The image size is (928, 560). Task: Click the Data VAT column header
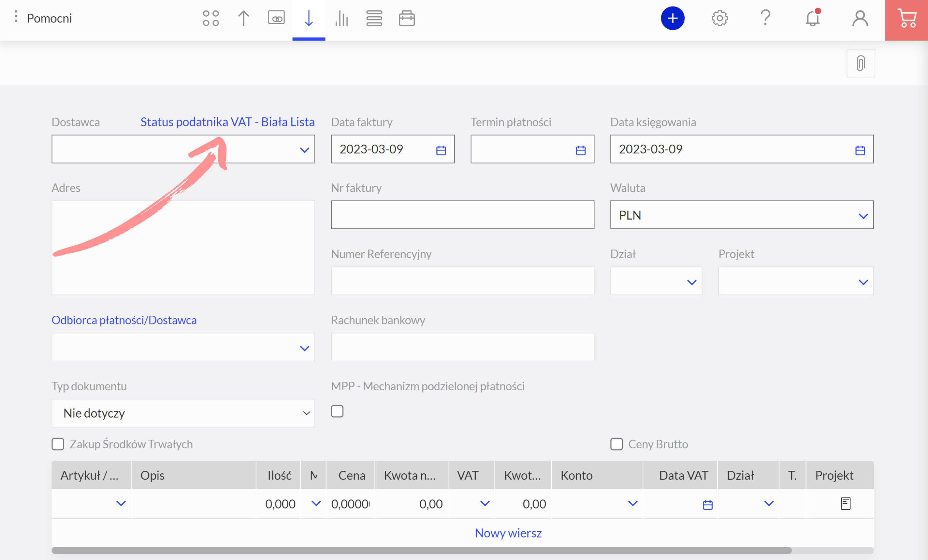click(x=680, y=475)
